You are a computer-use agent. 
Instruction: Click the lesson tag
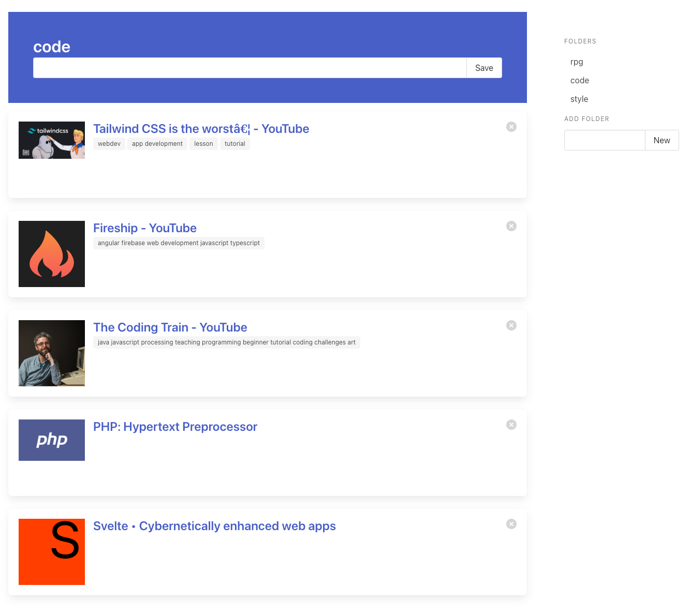click(203, 144)
